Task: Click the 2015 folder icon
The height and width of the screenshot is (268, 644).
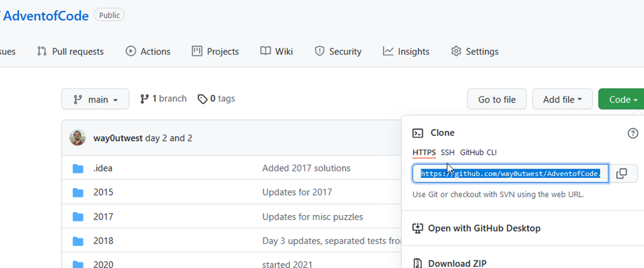Action: 78,192
